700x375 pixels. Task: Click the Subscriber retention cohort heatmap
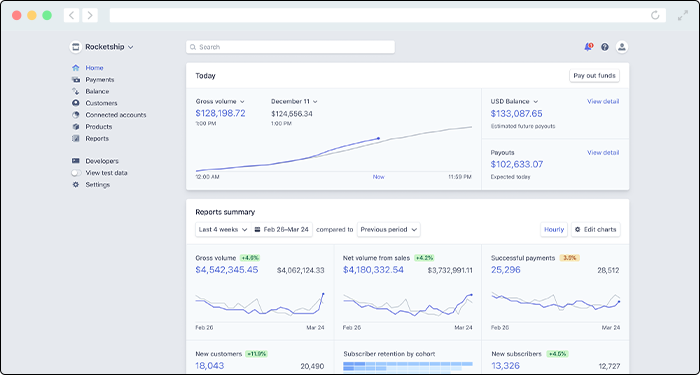coord(408,367)
